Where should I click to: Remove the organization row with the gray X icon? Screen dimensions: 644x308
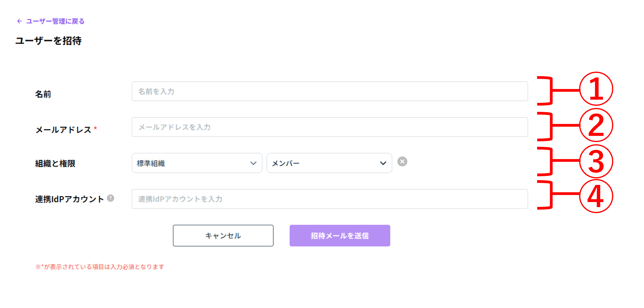[x=402, y=161]
